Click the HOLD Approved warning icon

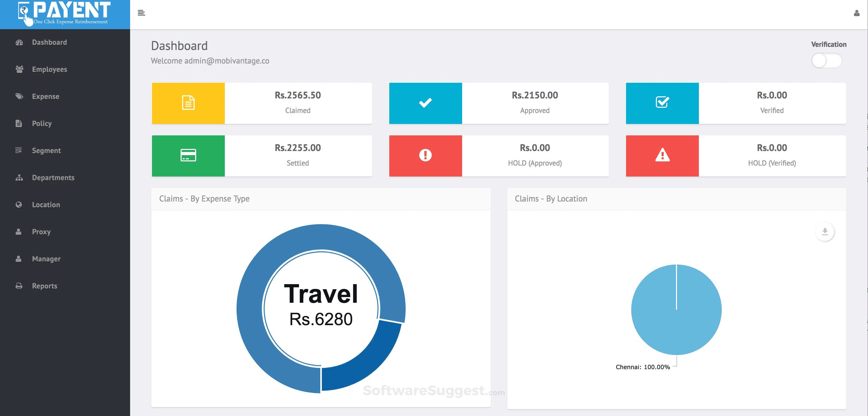coord(425,155)
